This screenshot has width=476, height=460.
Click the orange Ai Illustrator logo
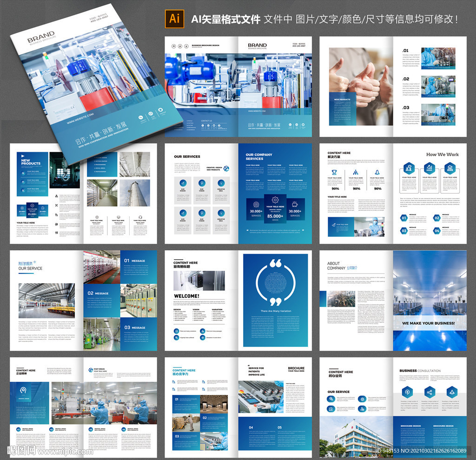[x=175, y=19]
